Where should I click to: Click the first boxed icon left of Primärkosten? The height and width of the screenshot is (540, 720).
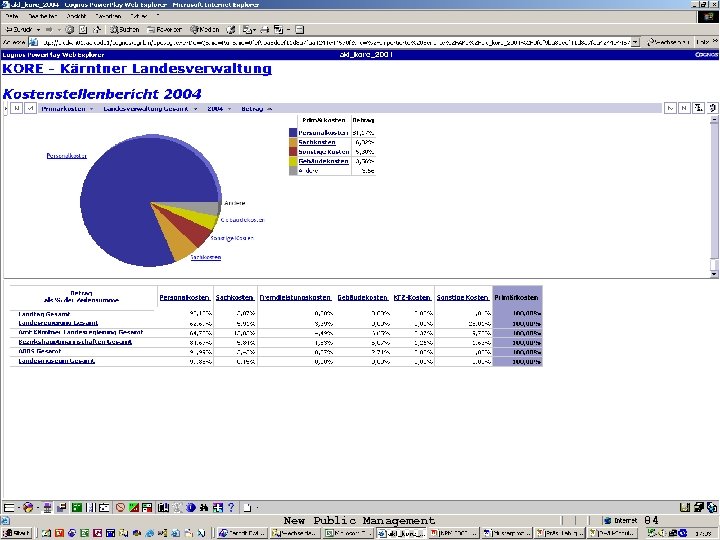click(x=17, y=108)
